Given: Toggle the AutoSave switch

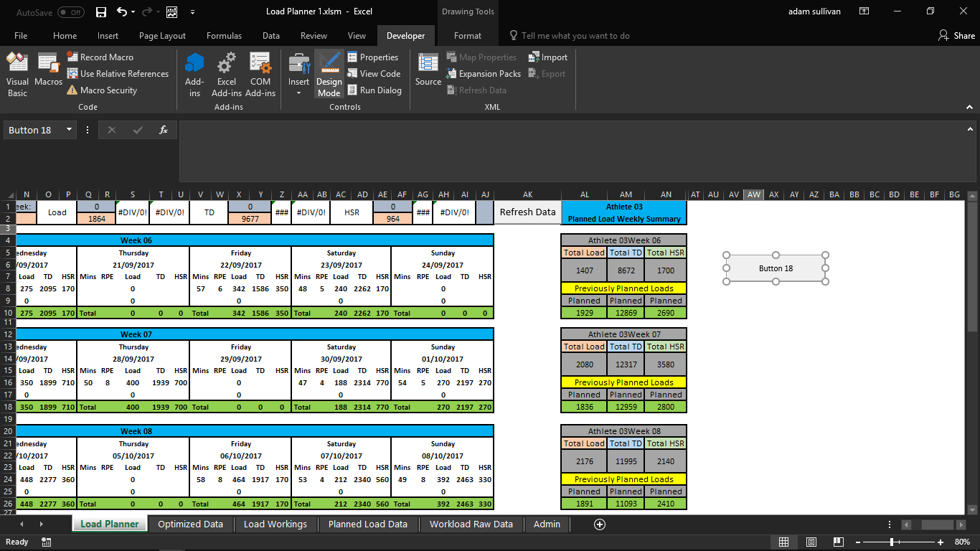Looking at the screenshot, I should (70, 12).
